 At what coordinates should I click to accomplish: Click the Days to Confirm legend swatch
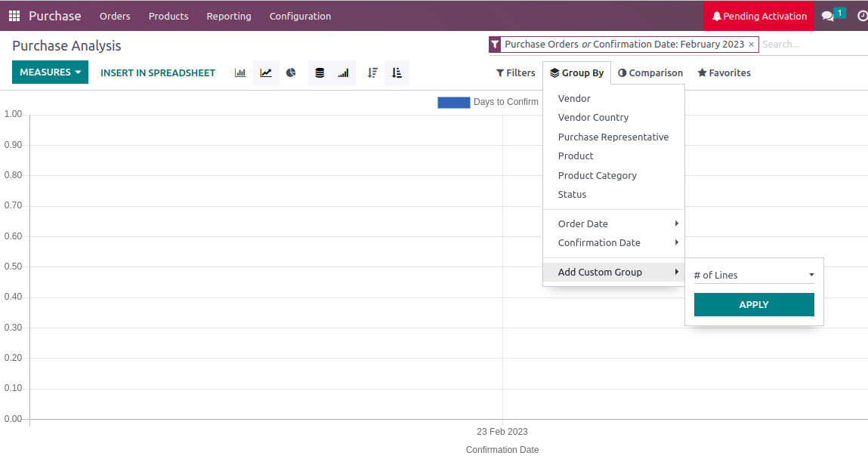pyautogui.click(x=453, y=102)
